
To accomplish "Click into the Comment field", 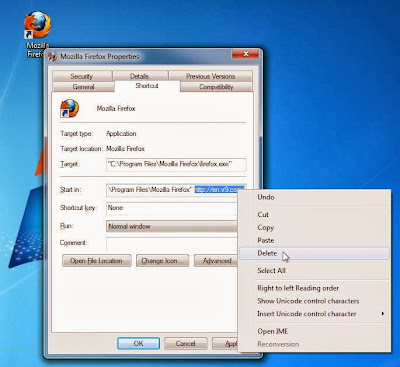I will [x=172, y=243].
